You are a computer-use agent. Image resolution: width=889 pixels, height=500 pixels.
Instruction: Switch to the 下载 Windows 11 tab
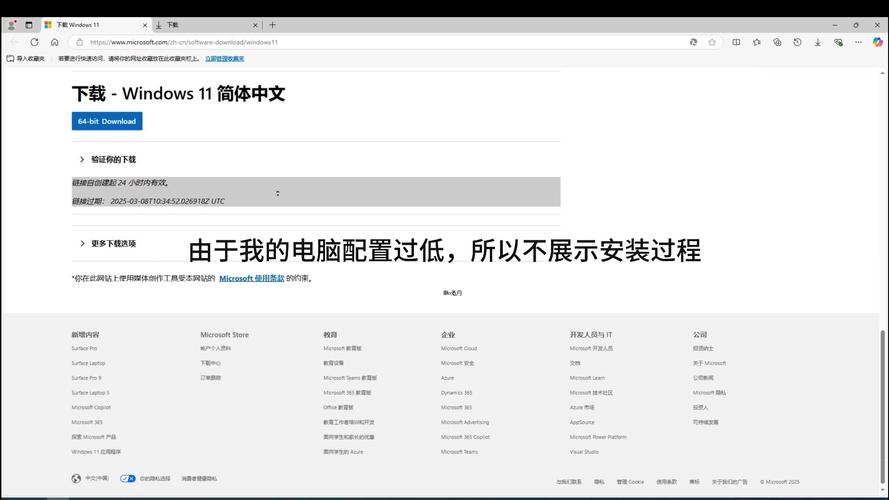(x=95, y=25)
